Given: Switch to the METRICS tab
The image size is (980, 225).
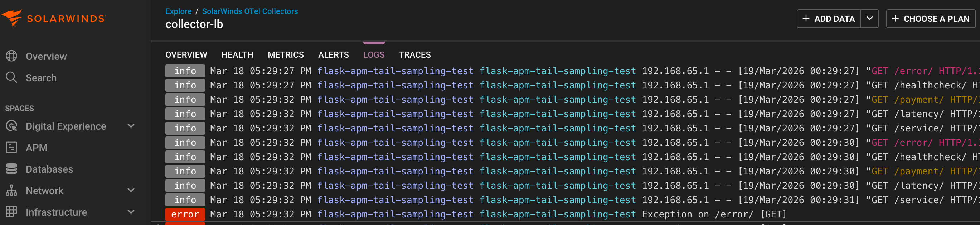Looking at the screenshot, I should pos(286,55).
